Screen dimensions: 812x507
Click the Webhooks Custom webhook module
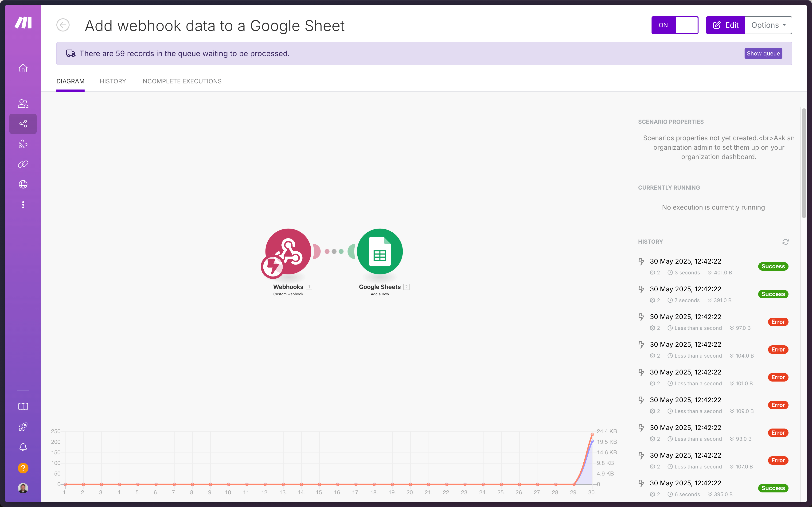[288, 252]
